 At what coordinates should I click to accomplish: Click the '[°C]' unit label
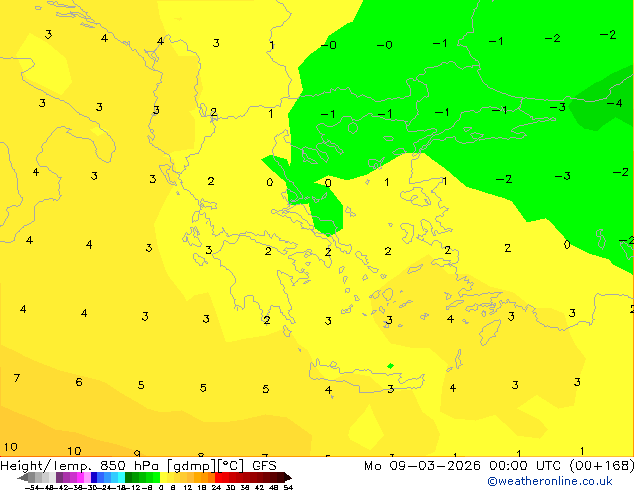point(231,466)
